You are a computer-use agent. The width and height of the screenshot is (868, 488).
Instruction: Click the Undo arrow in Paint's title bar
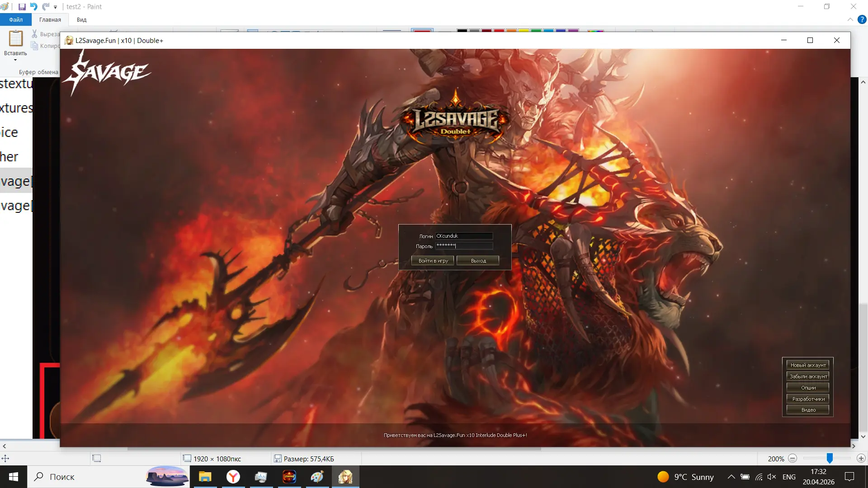[34, 7]
